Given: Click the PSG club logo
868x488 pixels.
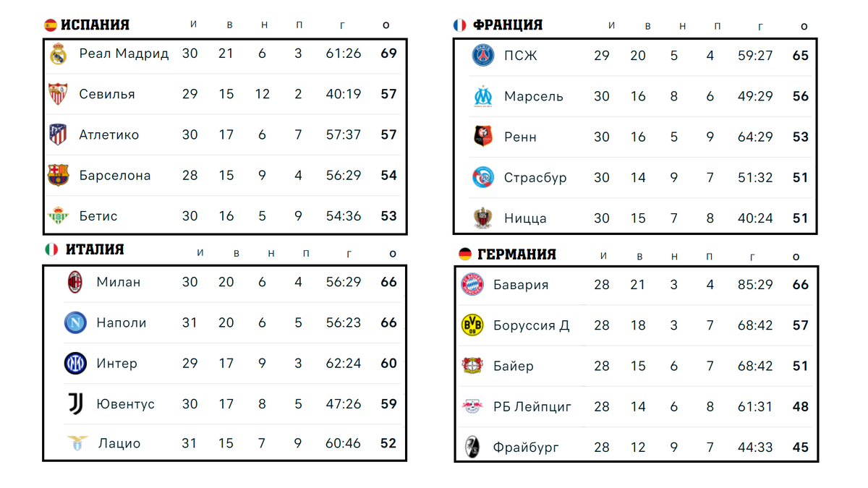Looking at the screenshot, I should click(483, 56).
